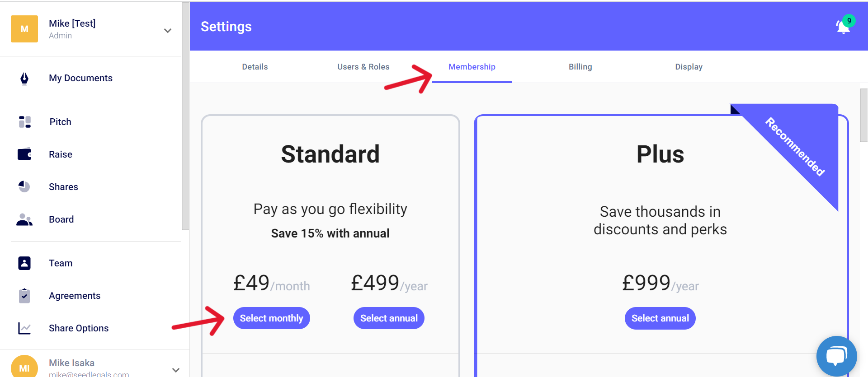Go to the Billing tab

click(x=580, y=67)
